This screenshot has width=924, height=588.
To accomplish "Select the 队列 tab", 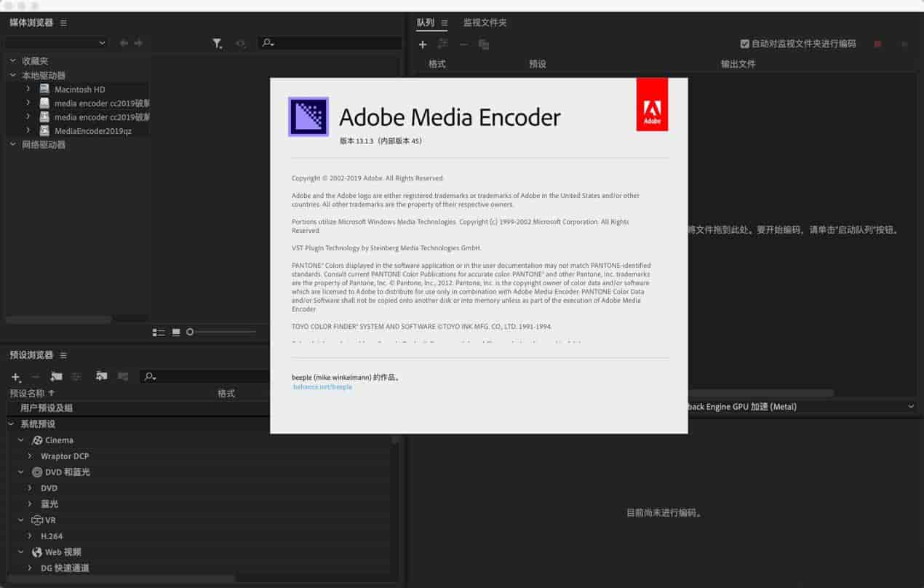I will (425, 23).
